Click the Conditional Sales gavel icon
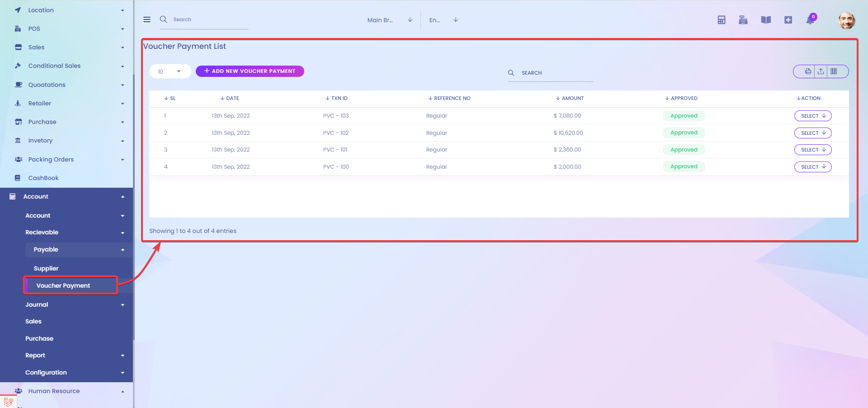 click(18, 66)
